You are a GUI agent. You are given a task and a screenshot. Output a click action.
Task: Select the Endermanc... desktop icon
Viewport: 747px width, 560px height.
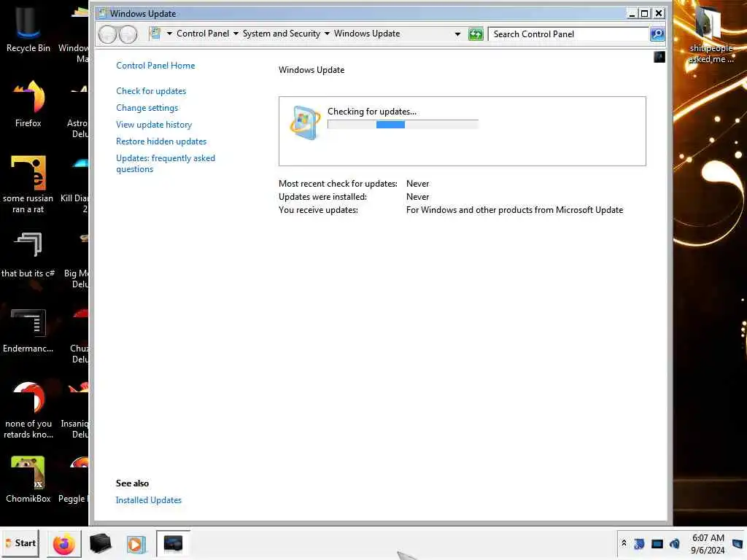[x=28, y=330]
